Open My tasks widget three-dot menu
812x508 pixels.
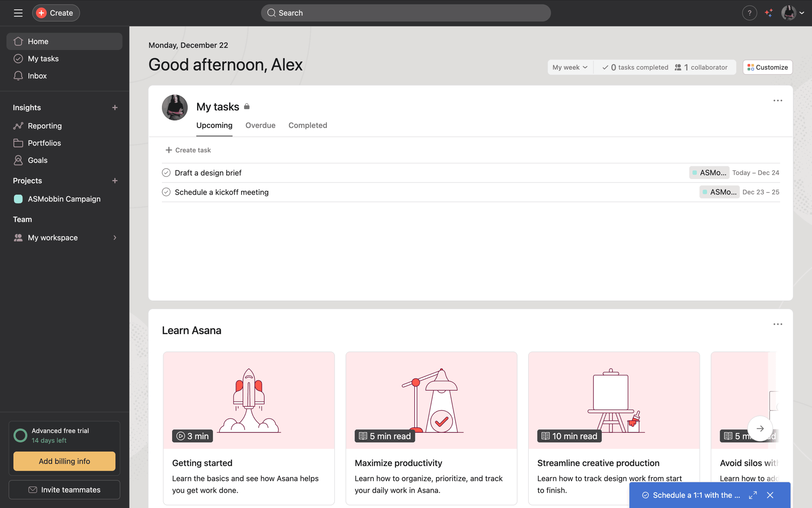point(778,101)
